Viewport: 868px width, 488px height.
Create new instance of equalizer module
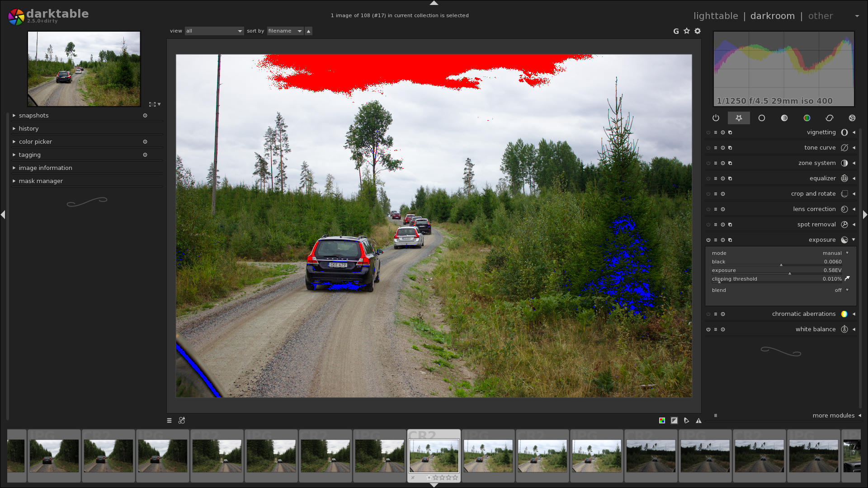point(730,178)
